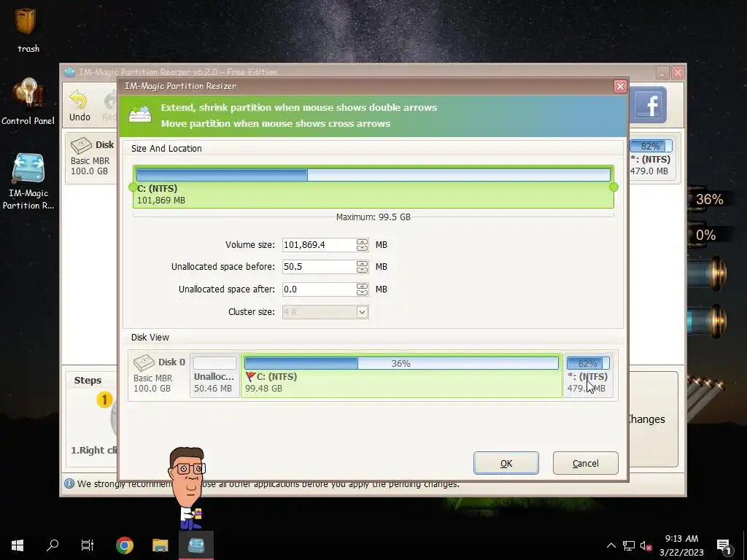Click the 'Maximum: 99.5 GB' label
The height and width of the screenshot is (560, 747).
[x=373, y=217]
